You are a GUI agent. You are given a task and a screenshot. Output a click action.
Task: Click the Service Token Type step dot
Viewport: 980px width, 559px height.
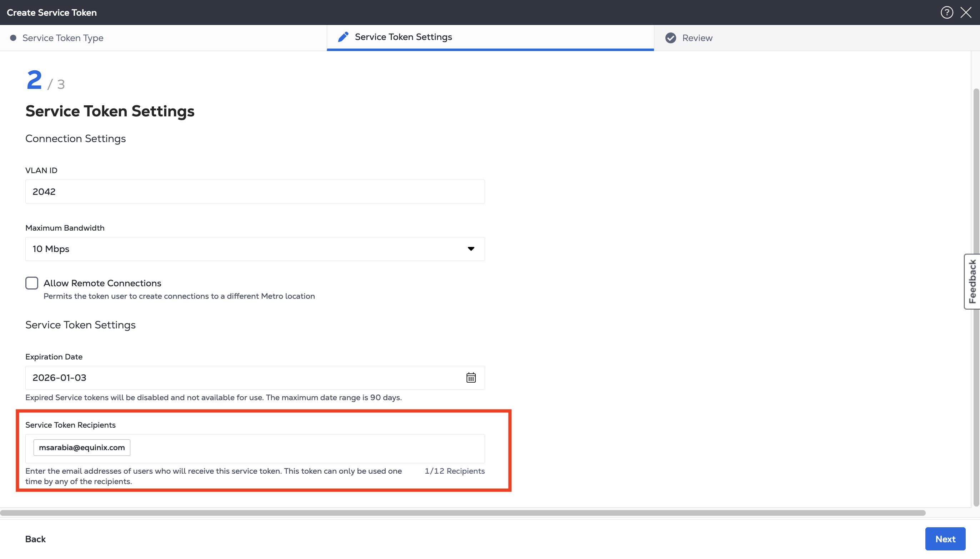pos(13,37)
